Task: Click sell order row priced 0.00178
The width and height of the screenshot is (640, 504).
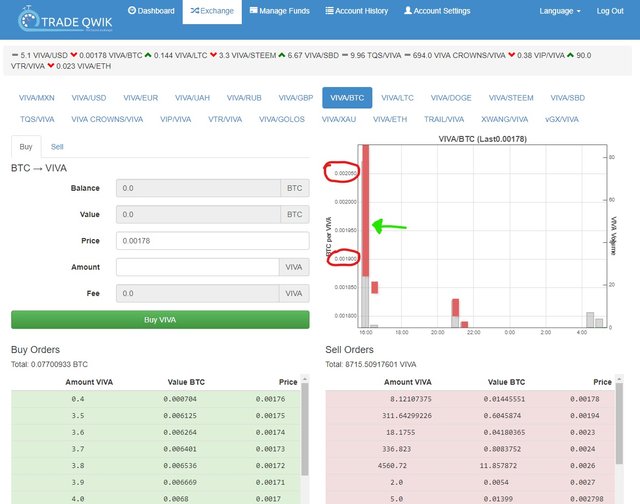Action: (470, 399)
